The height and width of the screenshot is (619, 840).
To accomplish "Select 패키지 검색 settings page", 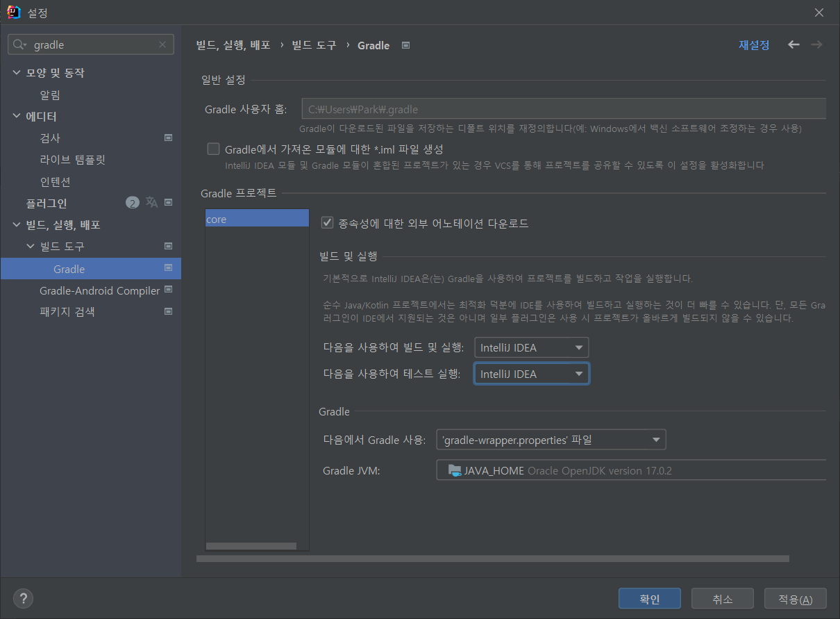I will click(x=67, y=312).
